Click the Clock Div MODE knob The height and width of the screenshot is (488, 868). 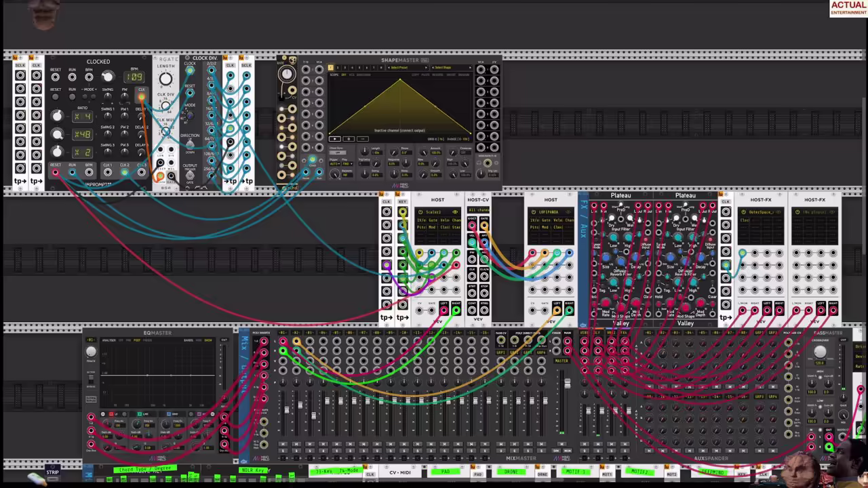pos(190,116)
